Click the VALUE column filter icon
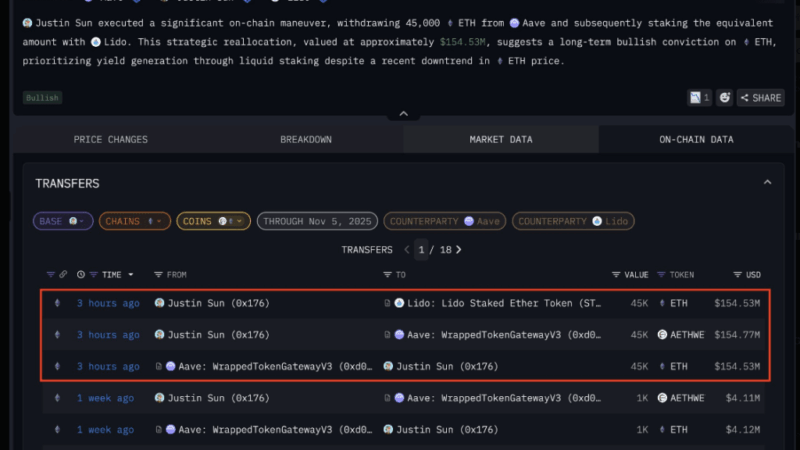This screenshot has height=450, width=800. click(616, 274)
